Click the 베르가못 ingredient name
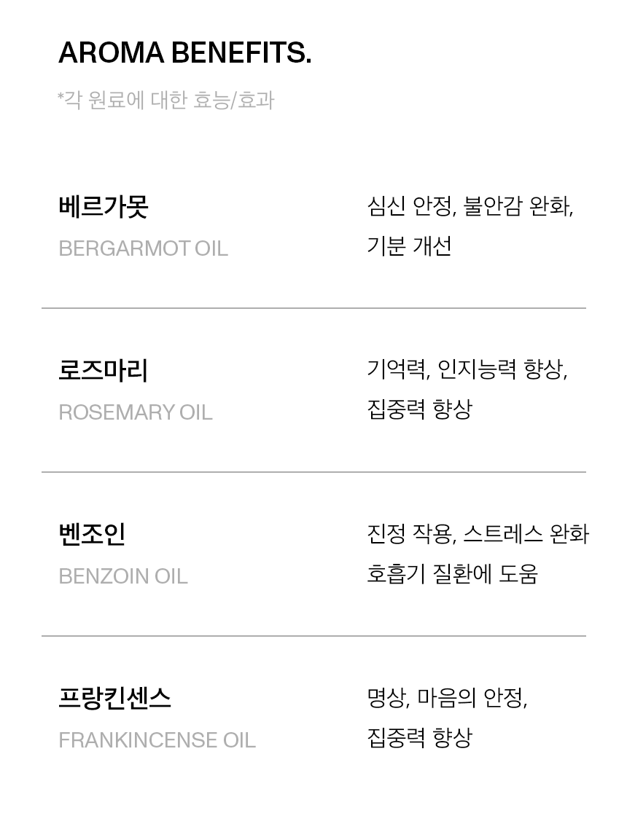 click(x=104, y=206)
